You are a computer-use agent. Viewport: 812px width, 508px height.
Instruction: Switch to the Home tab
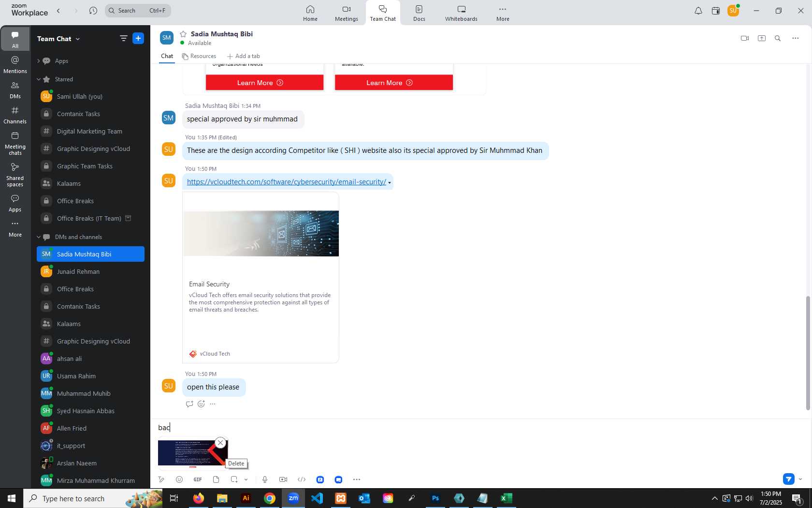[310, 13]
